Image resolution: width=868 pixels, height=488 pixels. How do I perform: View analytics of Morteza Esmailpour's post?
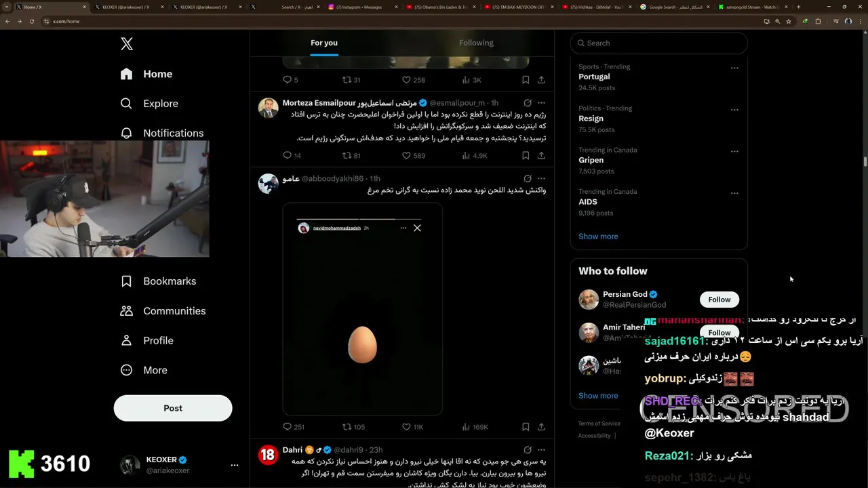[475, 156]
